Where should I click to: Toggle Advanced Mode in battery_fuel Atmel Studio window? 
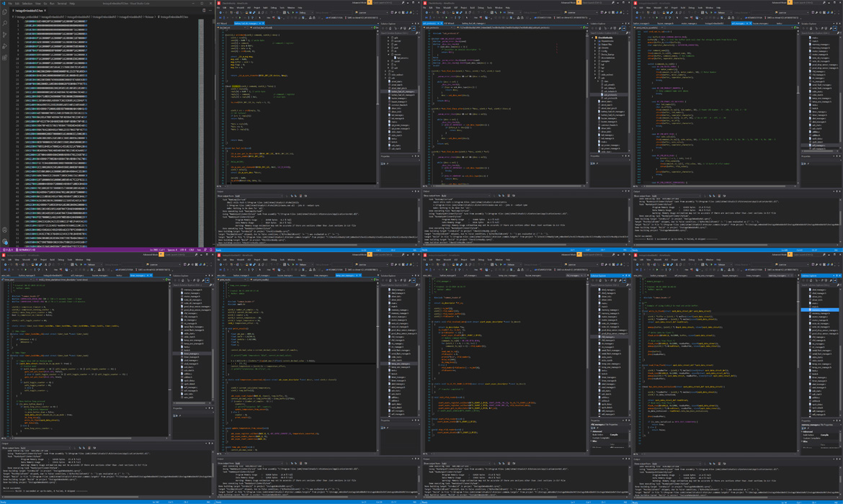click(x=360, y=3)
